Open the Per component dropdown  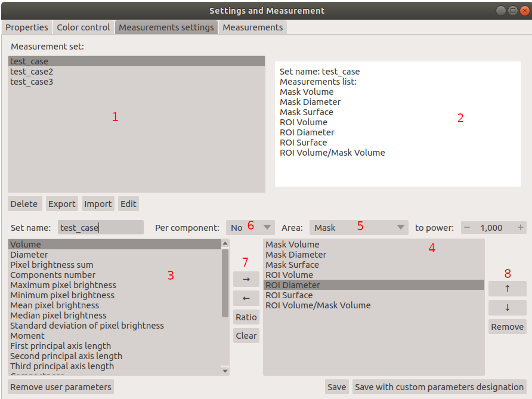250,227
